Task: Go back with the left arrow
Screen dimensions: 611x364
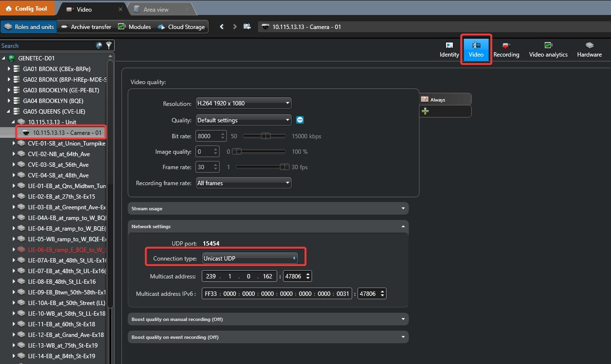Action: click(x=222, y=27)
